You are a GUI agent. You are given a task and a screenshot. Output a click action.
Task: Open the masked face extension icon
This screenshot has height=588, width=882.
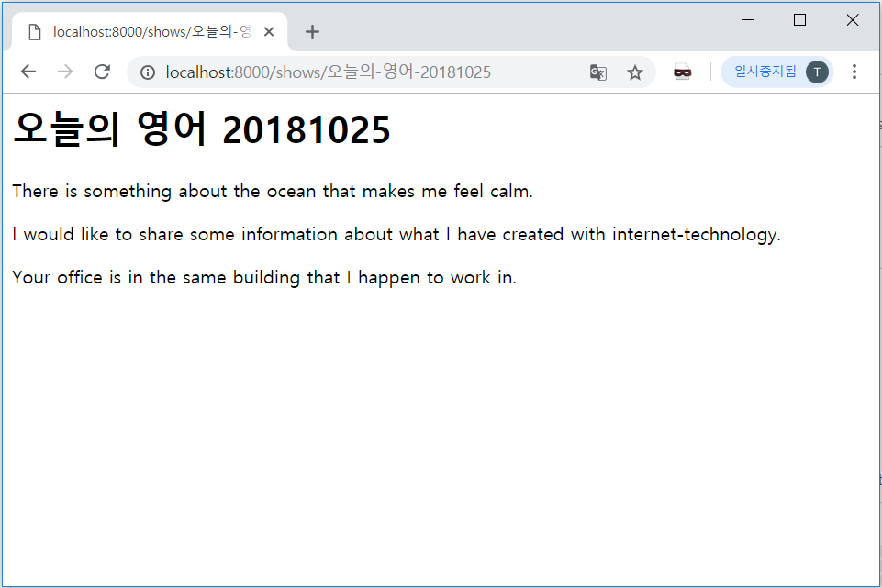coord(682,72)
